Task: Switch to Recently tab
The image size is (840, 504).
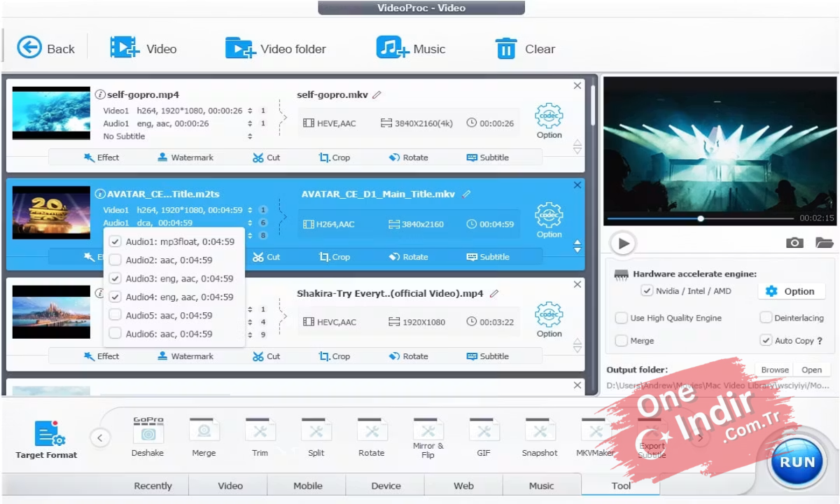Action: [153, 485]
